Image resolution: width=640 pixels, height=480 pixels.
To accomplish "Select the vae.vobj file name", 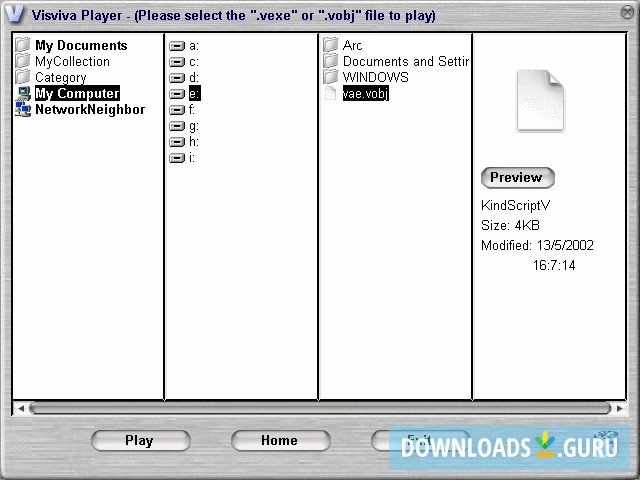I will coord(366,93).
